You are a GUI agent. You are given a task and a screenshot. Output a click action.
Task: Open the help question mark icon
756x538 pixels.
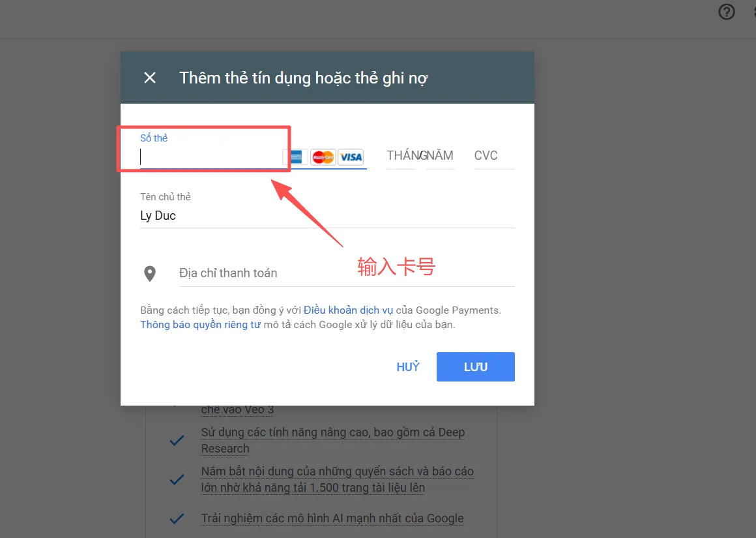727,12
